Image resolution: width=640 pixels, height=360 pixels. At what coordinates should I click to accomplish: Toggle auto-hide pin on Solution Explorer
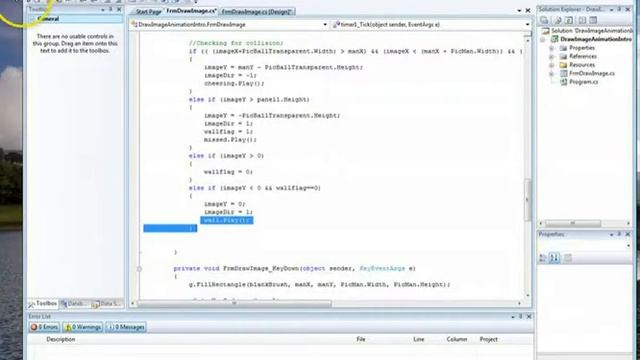620,9
